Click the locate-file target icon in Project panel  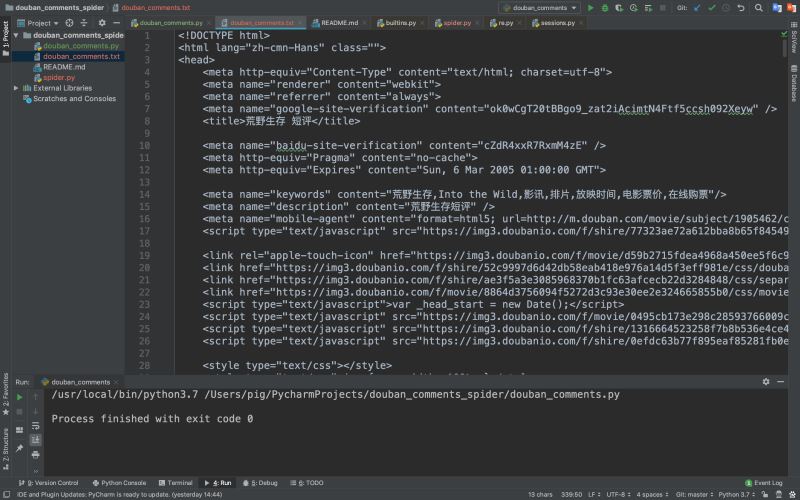[69, 23]
